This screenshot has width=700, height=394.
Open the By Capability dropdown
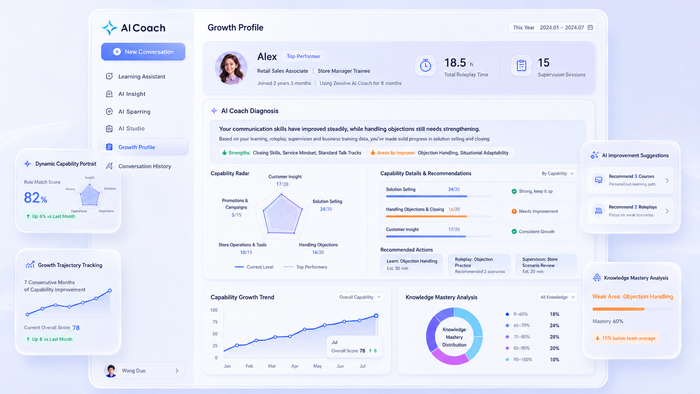558,173
